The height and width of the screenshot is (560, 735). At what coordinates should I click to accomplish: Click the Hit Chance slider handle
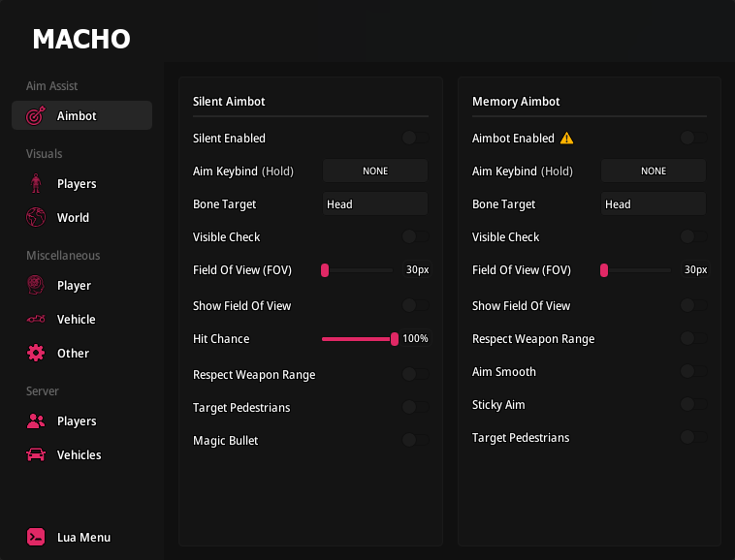pyautogui.click(x=395, y=339)
